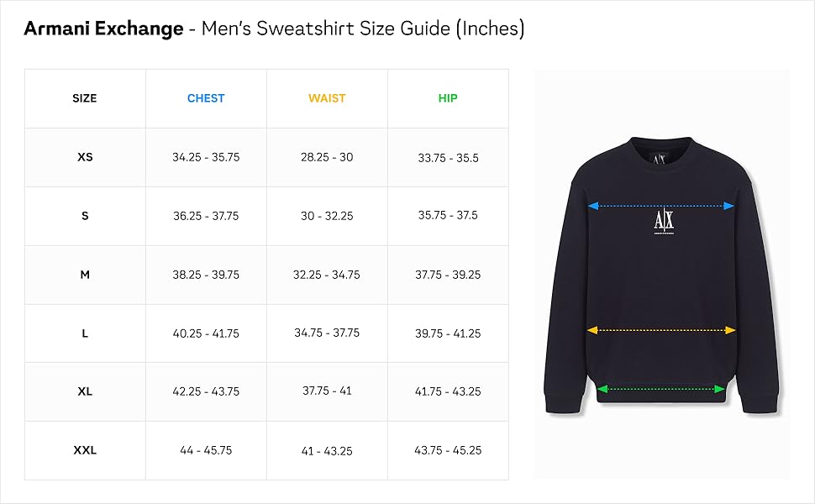Image resolution: width=815 pixels, height=504 pixels.
Task: Click chest value 36.25 - 37.75
Action: [206, 216]
